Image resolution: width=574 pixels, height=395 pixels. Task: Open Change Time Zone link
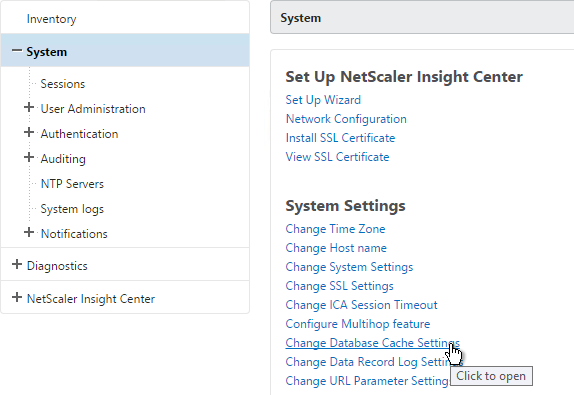click(x=335, y=229)
